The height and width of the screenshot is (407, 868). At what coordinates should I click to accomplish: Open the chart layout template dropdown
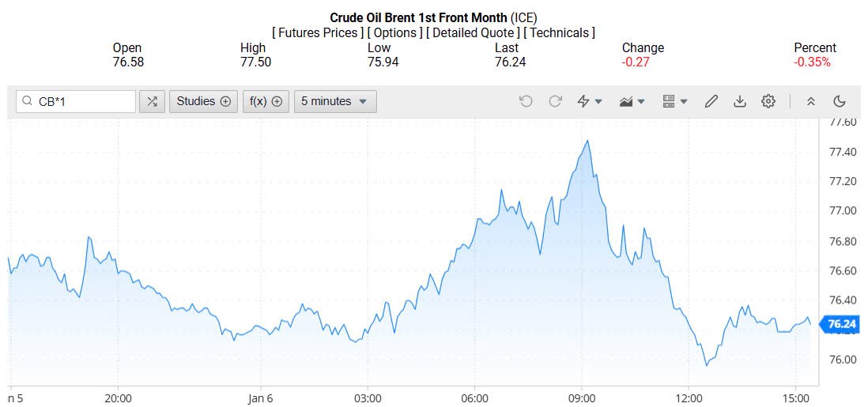point(674,101)
